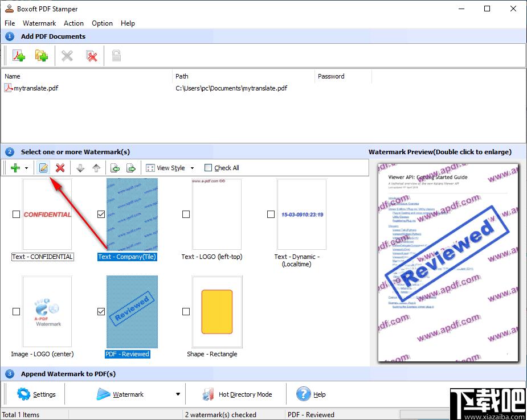Click the blue Watermark play icon

(103, 394)
